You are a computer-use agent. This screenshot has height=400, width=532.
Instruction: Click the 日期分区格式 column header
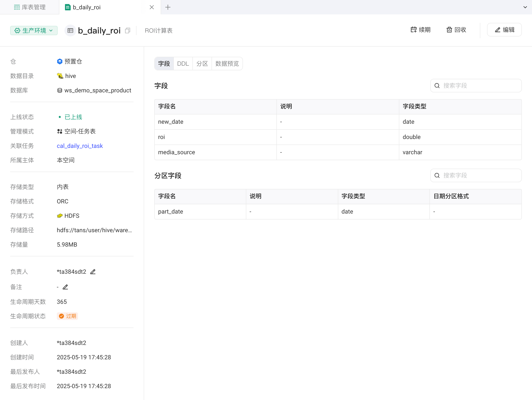point(475,196)
